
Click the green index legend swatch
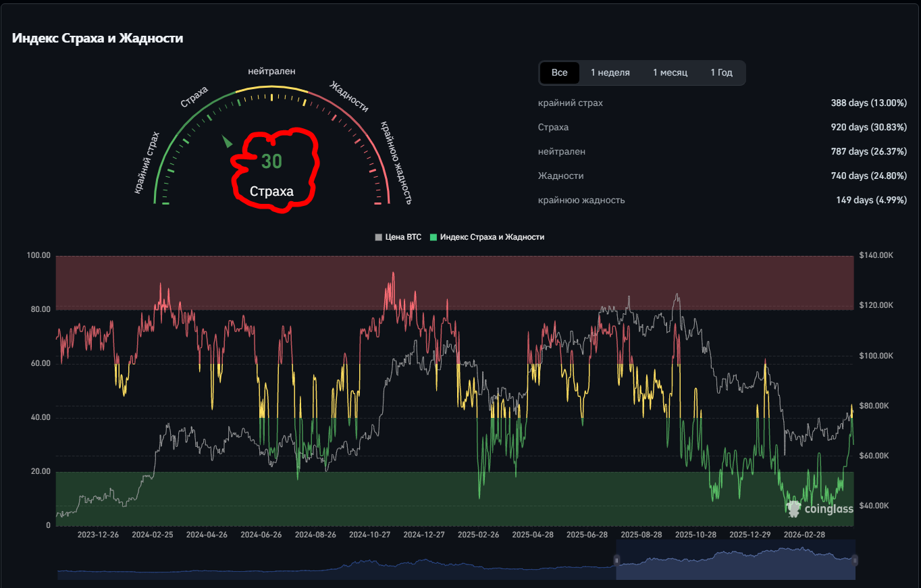433,238
